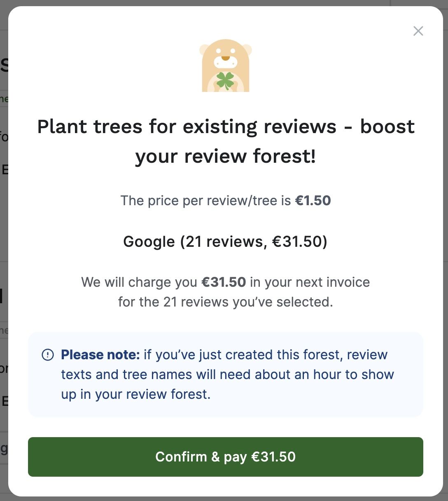Close the plant trees dialog
This screenshot has width=448, height=501.
[x=418, y=31]
